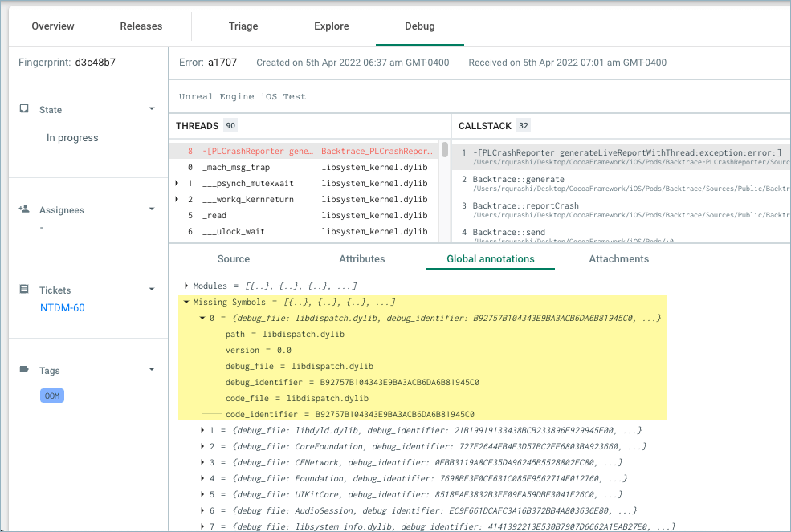
Task: Expand the CFNetwork symbol entry
Action: click(202, 462)
